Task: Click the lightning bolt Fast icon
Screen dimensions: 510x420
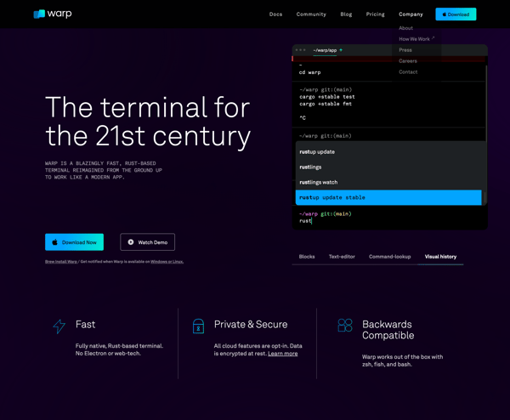Action: (x=59, y=326)
